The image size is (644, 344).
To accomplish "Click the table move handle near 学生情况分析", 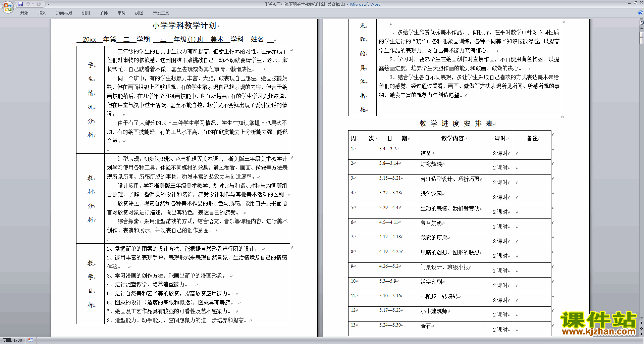I will click(x=74, y=44).
